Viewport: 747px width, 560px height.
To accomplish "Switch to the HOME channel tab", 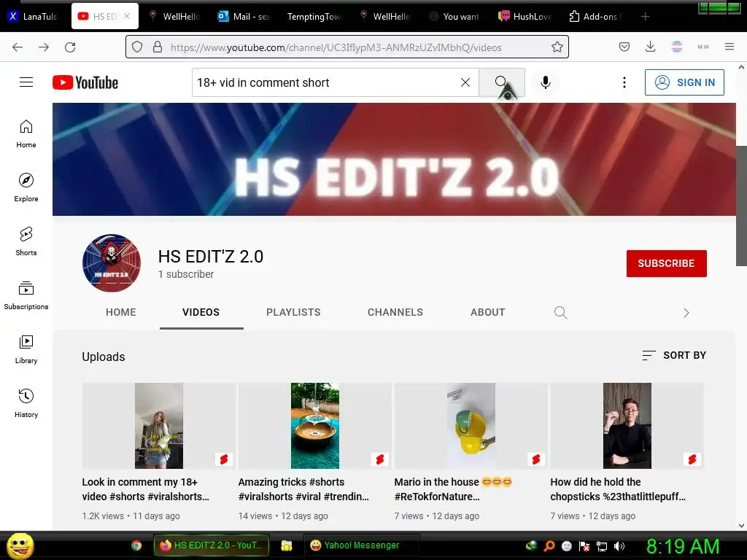I will point(121,312).
